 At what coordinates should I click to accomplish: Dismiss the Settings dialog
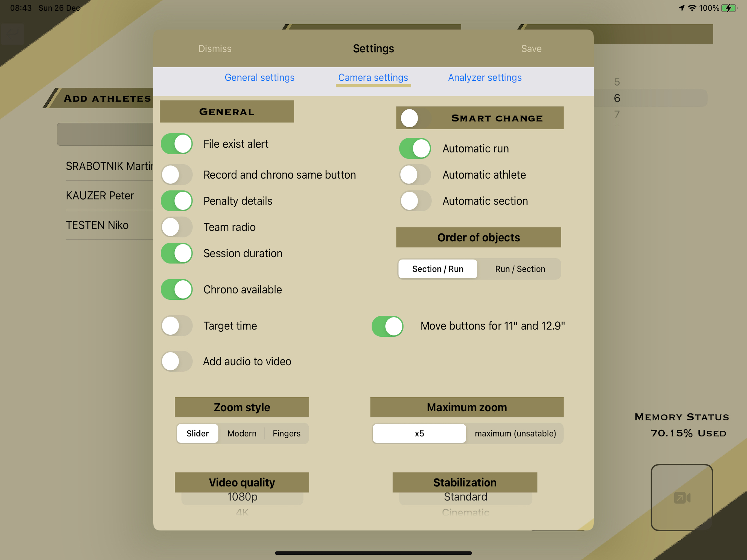coord(215,49)
